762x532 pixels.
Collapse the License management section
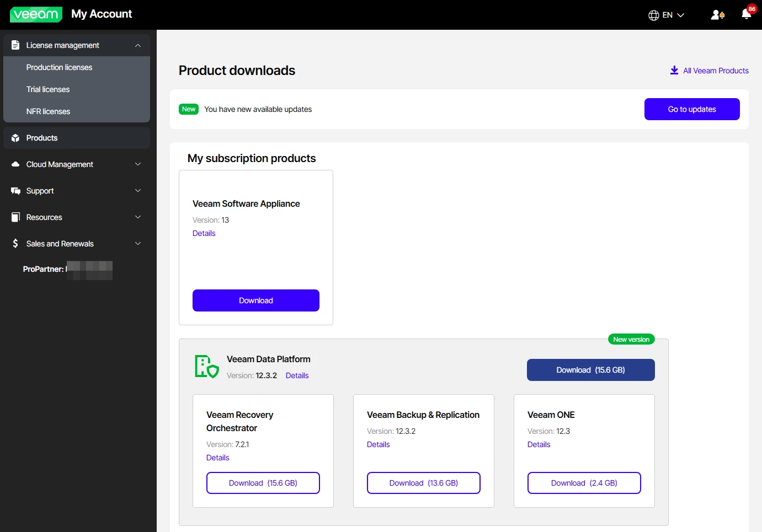coord(138,45)
